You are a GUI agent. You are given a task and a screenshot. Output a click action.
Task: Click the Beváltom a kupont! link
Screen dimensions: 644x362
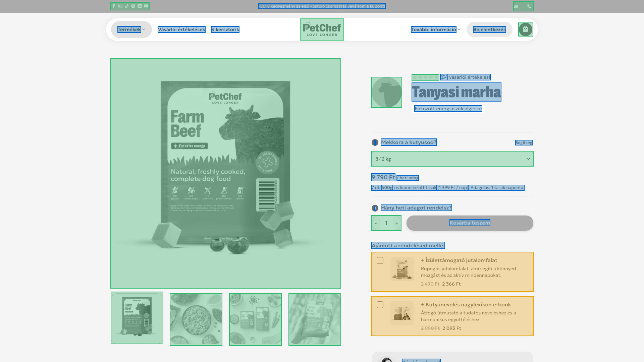pos(366,6)
